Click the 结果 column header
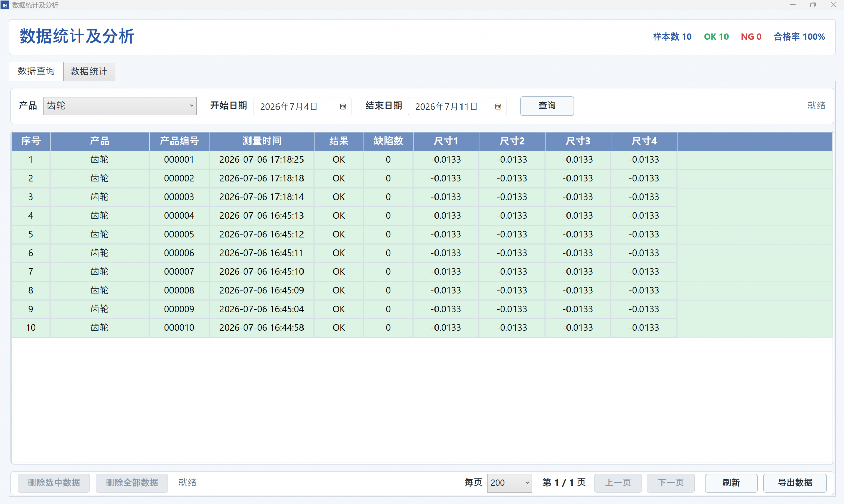 click(x=339, y=141)
